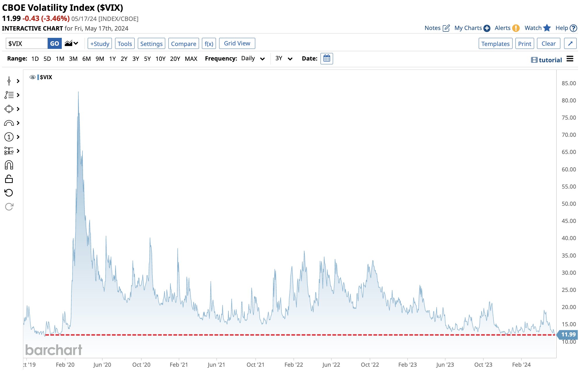
Task: Select the 9M range
Action: coord(100,58)
